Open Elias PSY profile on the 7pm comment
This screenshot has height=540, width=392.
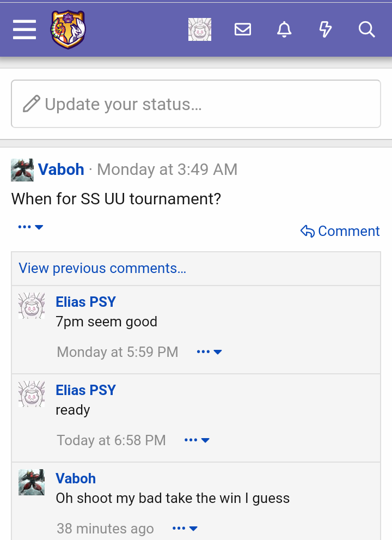pos(85,302)
